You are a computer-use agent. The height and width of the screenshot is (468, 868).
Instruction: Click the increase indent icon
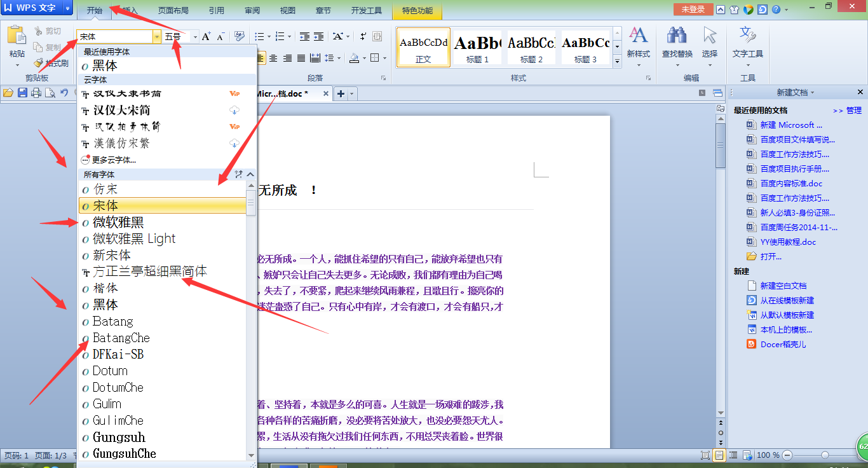318,37
